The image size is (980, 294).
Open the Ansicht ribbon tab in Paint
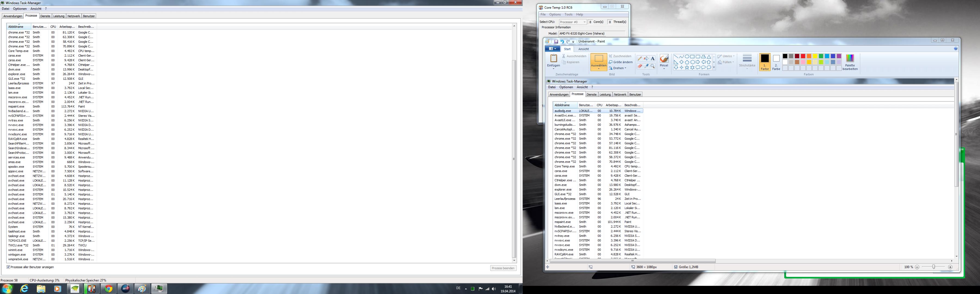(x=583, y=49)
